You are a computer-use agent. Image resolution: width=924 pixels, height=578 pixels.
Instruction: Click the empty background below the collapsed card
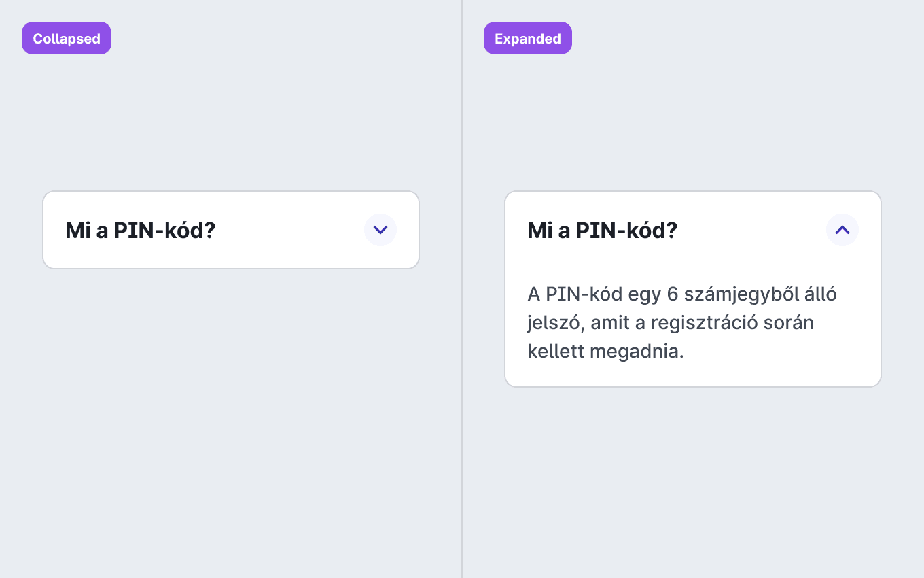231,422
